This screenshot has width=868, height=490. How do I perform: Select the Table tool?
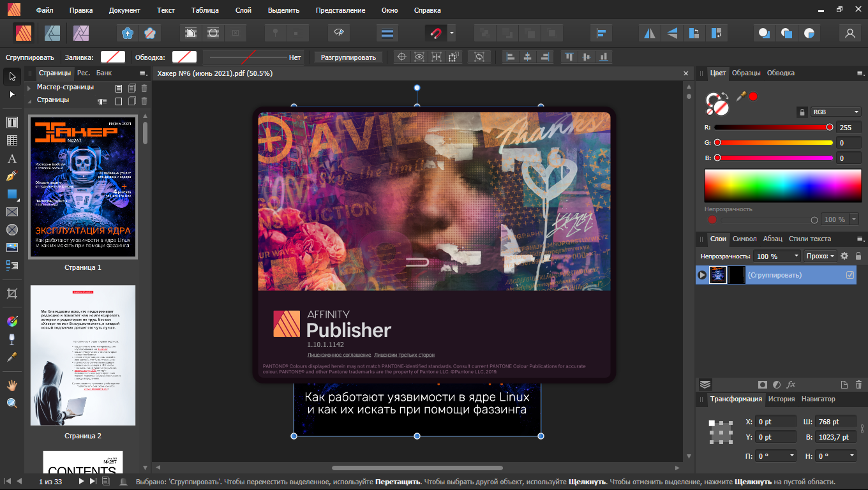pyautogui.click(x=11, y=140)
